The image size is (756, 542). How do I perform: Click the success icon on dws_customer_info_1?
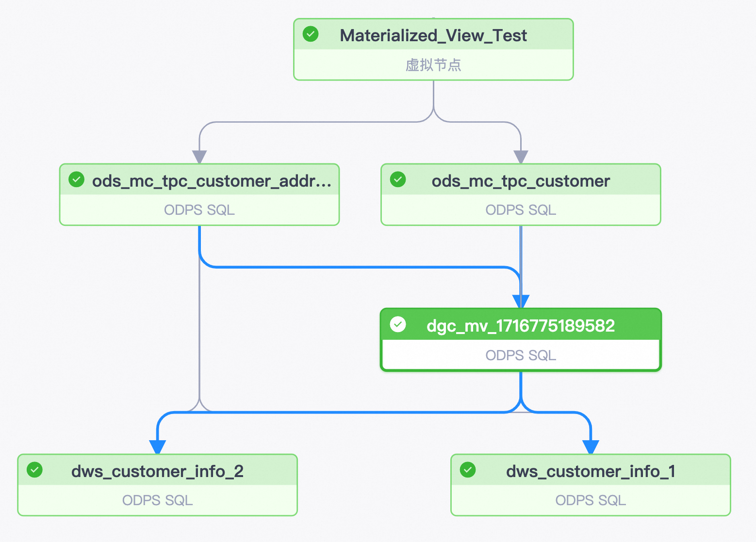click(x=468, y=470)
